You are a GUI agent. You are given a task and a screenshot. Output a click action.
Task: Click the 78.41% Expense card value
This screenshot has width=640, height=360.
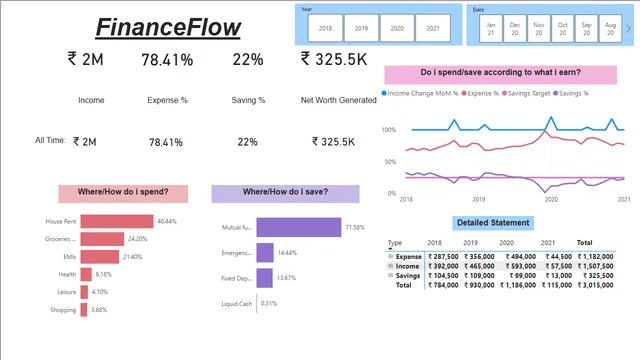coord(167,60)
